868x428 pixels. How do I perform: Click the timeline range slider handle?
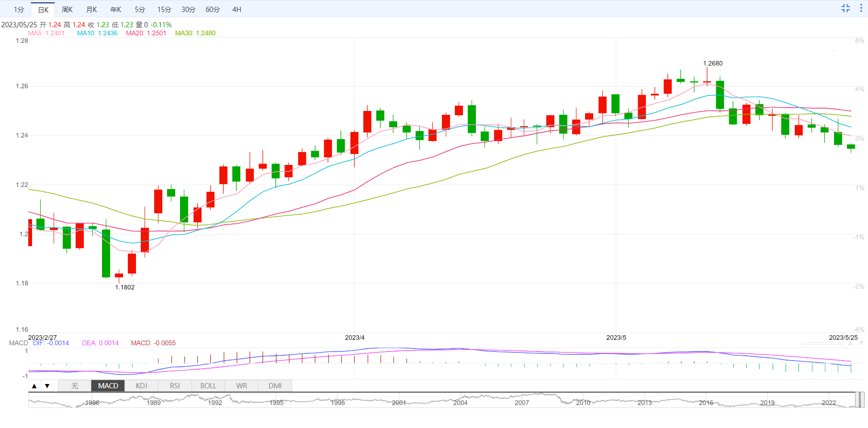[x=860, y=399]
